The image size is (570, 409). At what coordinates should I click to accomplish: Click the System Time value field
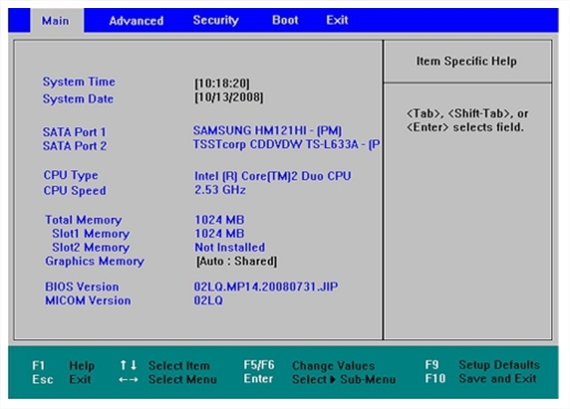[x=222, y=83]
